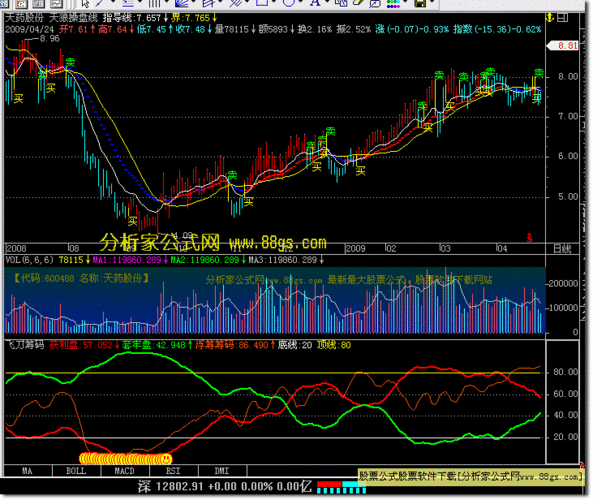
Task: Open the RSI indicator tab
Action: coord(173,471)
